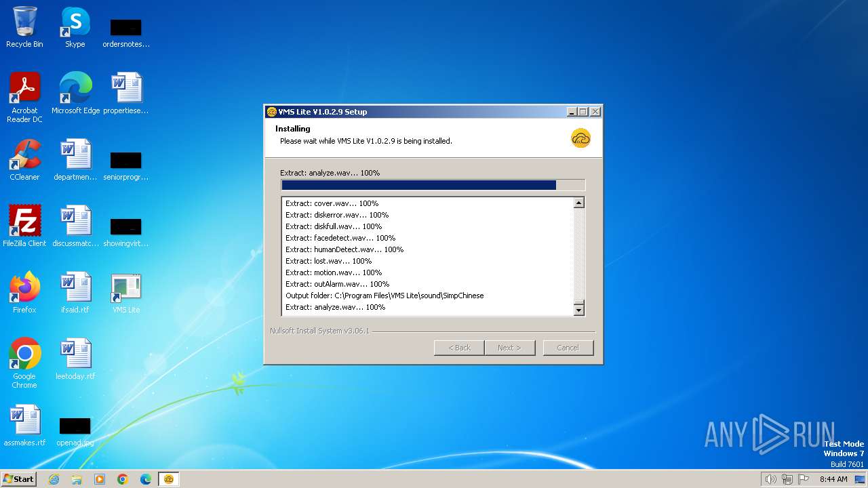Image resolution: width=868 pixels, height=488 pixels.
Task: Click the disabled Back button
Action: point(459,348)
